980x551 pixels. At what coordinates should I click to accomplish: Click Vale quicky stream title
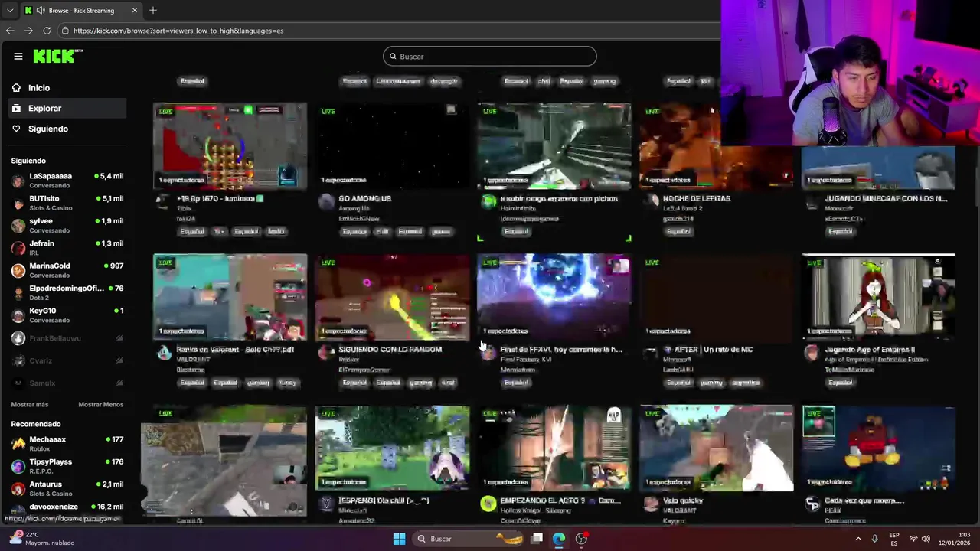683,500
